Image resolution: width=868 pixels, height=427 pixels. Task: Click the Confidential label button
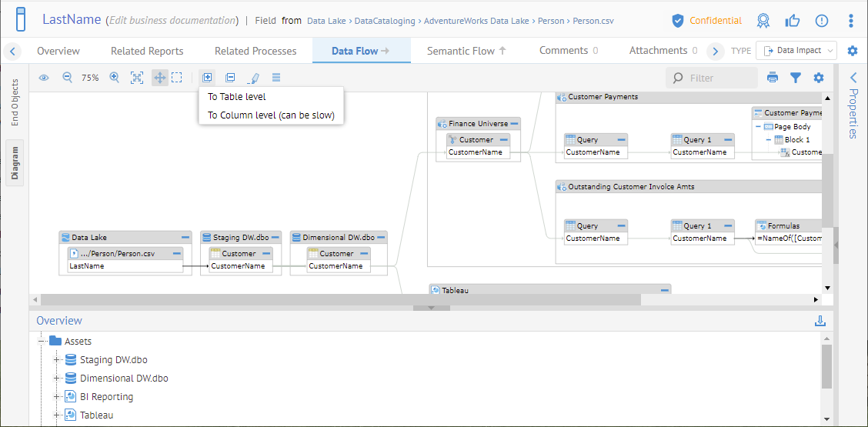[x=707, y=21]
